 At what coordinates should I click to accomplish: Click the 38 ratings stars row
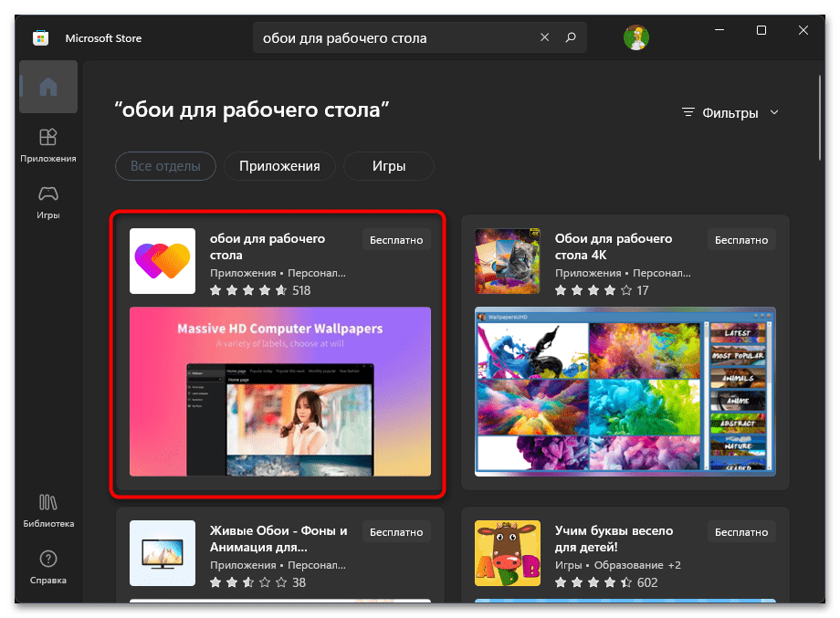point(257,582)
